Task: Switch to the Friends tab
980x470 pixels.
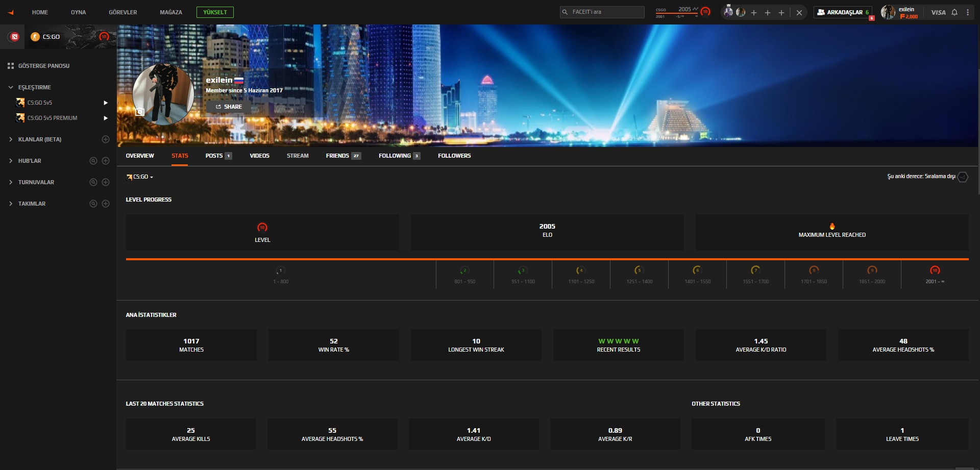Action: [344, 156]
